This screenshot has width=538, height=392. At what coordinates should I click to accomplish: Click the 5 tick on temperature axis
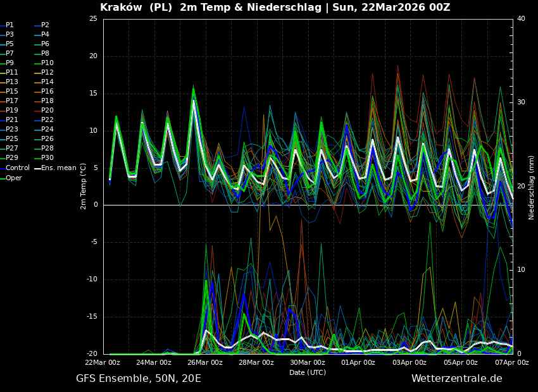click(x=96, y=168)
